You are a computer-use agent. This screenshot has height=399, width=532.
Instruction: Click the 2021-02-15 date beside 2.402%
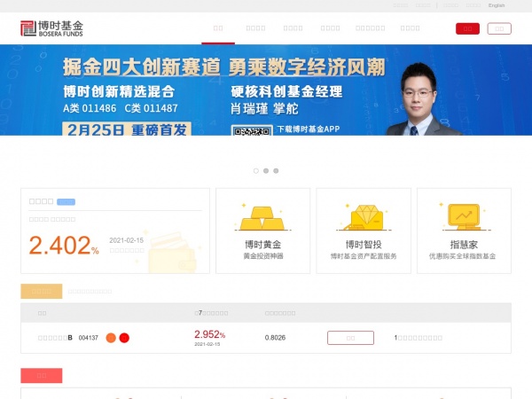click(x=126, y=240)
